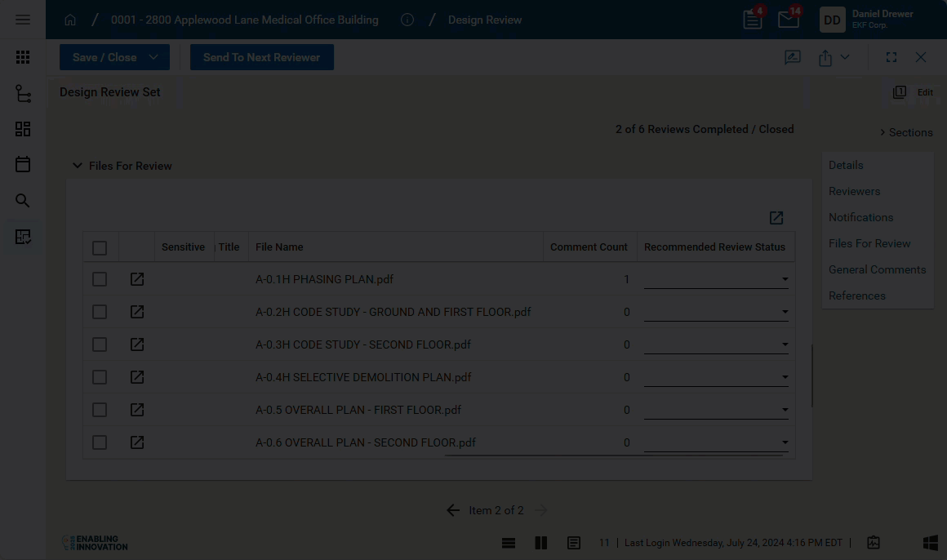
Task: Click the search magnifier in sidebar
Action: pyautogui.click(x=23, y=201)
